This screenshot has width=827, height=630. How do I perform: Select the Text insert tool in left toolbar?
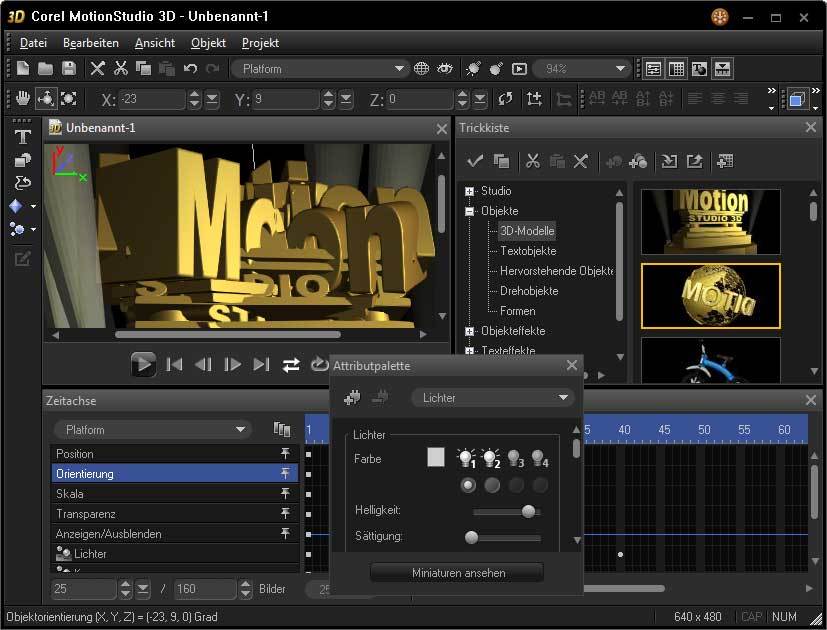[x=22, y=138]
